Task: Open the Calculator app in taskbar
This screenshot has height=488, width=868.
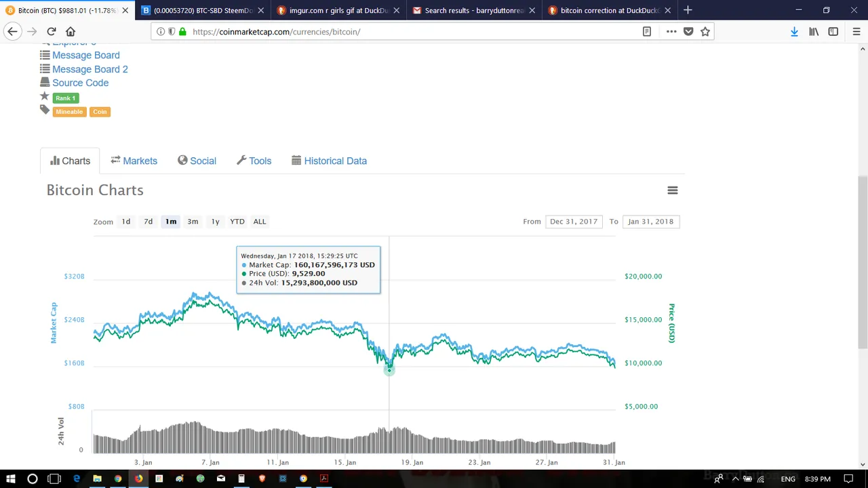Action: (x=241, y=479)
